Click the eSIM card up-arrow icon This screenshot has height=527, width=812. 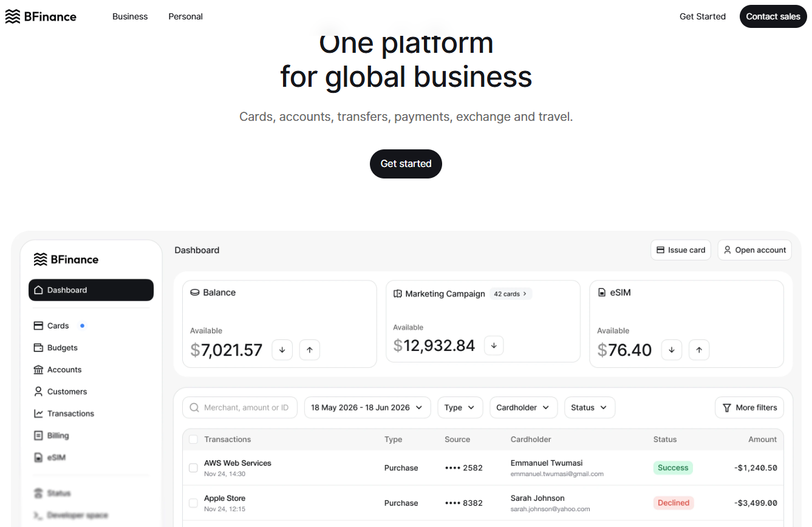click(x=699, y=350)
